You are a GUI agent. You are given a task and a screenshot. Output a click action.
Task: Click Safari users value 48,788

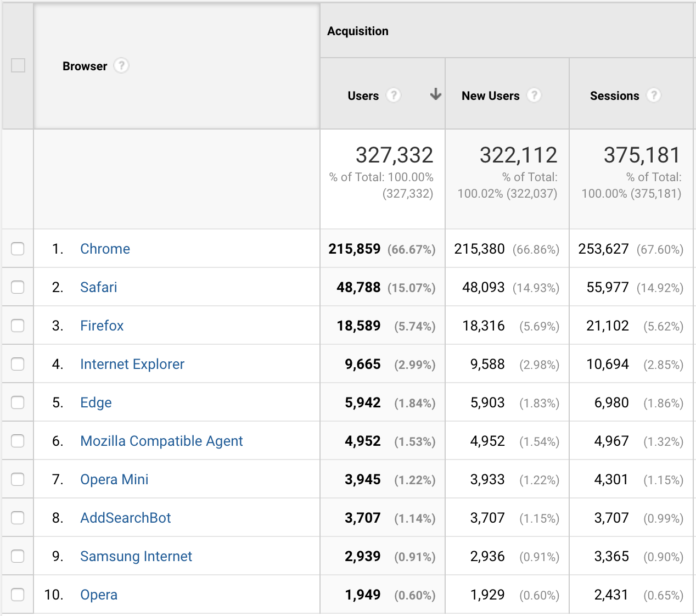click(x=358, y=287)
